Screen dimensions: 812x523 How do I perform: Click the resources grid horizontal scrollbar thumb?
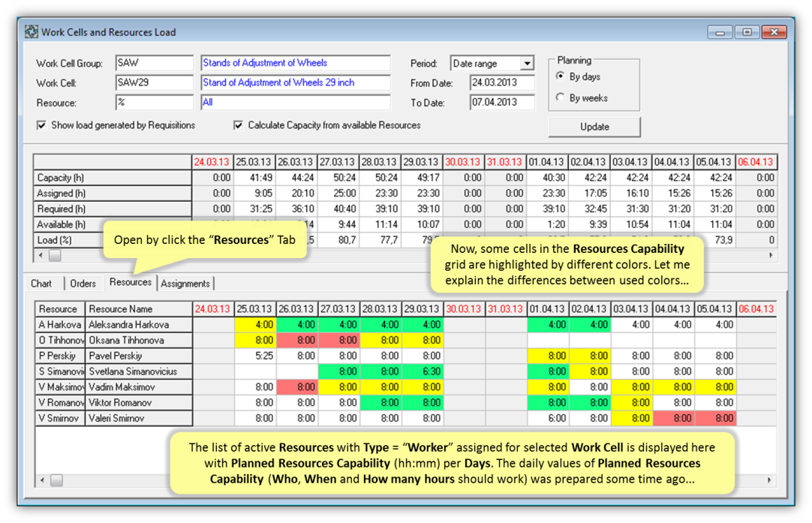tap(56, 480)
